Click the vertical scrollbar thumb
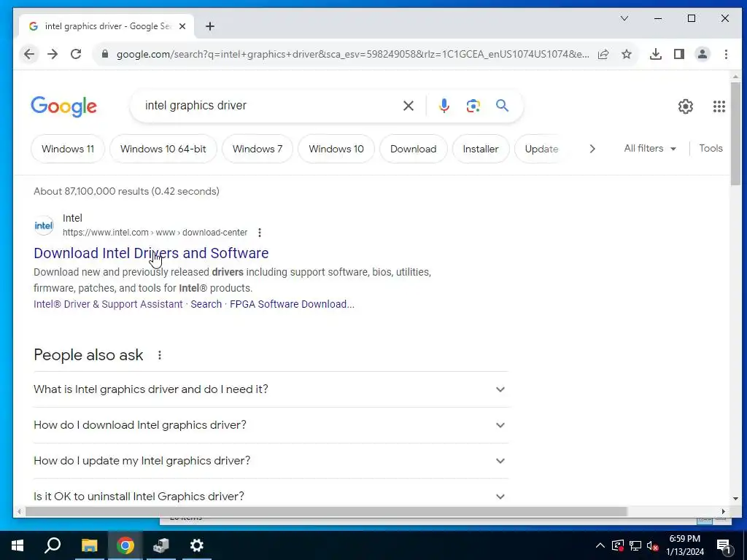This screenshot has width=747, height=560. [735, 134]
